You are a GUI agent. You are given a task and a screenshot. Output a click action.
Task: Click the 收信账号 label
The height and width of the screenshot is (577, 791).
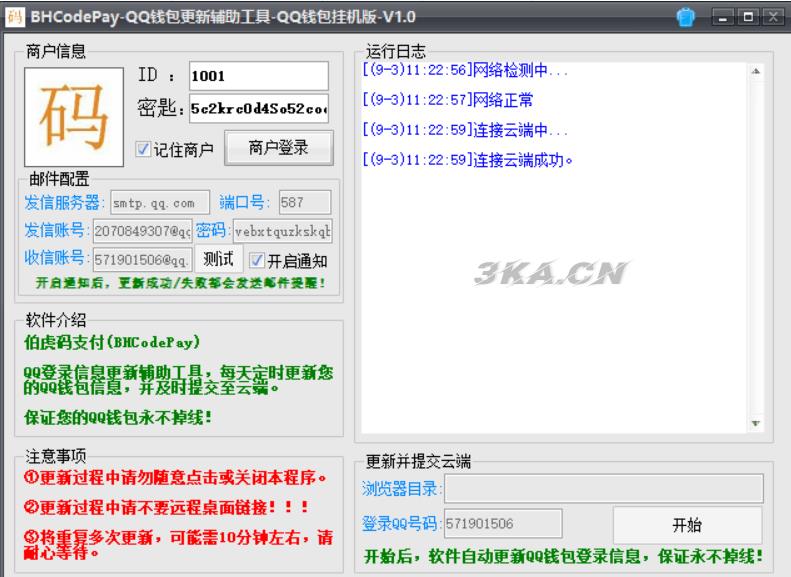pyautogui.click(x=56, y=258)
